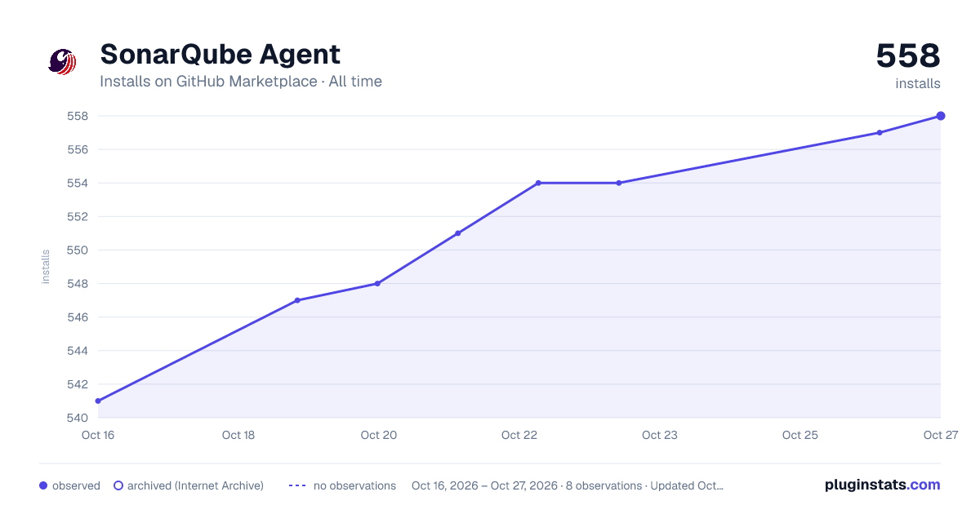
Task: Click the vertical 'installs' y-axis title
Action: [46, 267]
